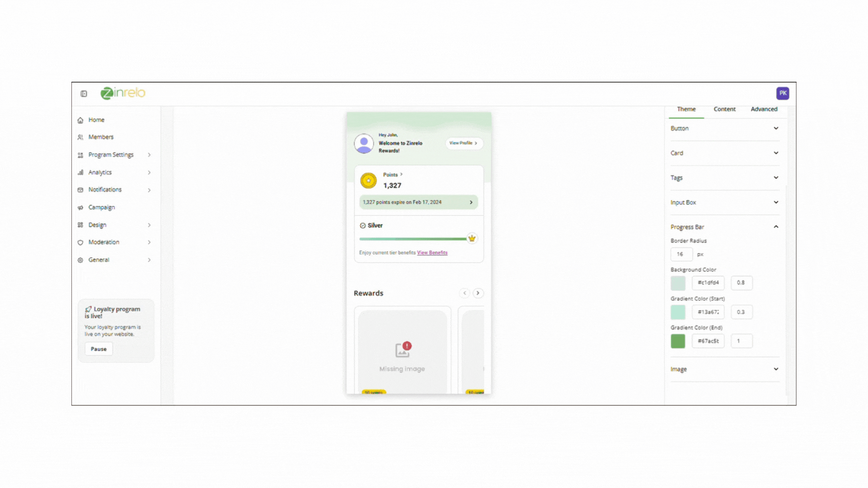This screenshot has height=488, width=868.
Task: Click previous arrow in Rewards carousel
Action: coord(464,293)
